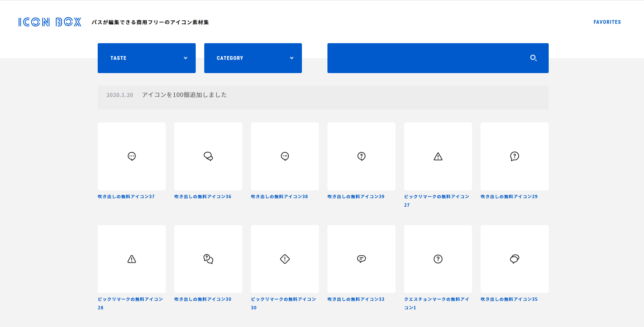Image resolution: width=644 pixels, height=327 pixels.
Task: Select circled question mark icon 1
Action: (438, 259)
